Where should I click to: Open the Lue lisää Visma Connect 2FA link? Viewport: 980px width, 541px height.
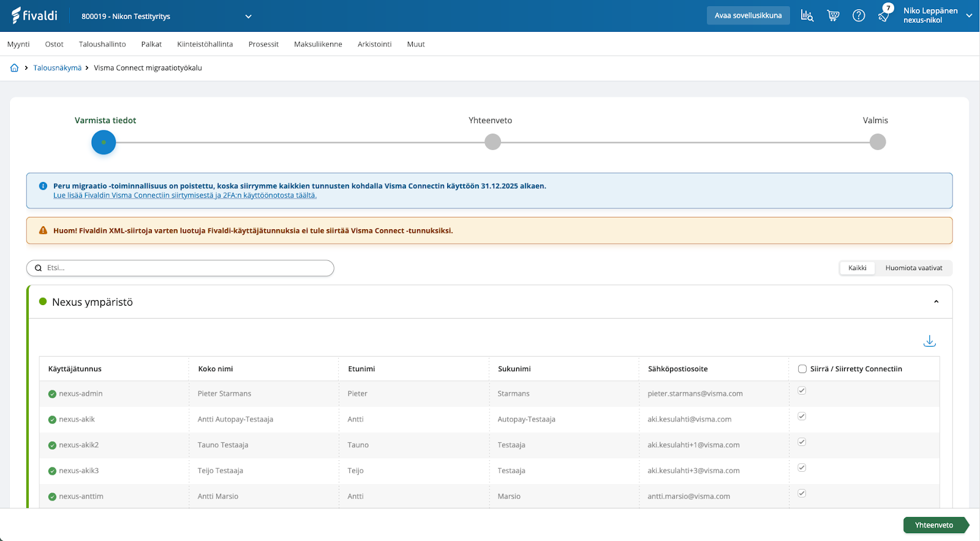[x=185, y=195]
